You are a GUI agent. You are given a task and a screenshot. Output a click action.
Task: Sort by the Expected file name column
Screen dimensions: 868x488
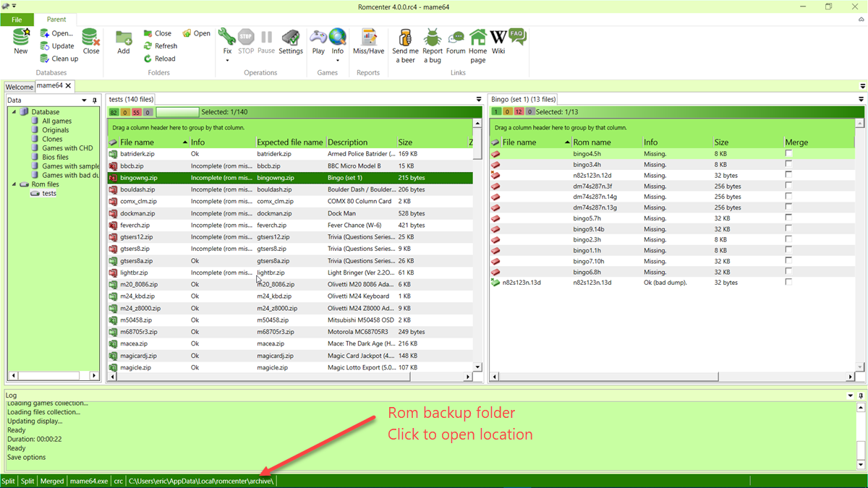coord(291,142)
